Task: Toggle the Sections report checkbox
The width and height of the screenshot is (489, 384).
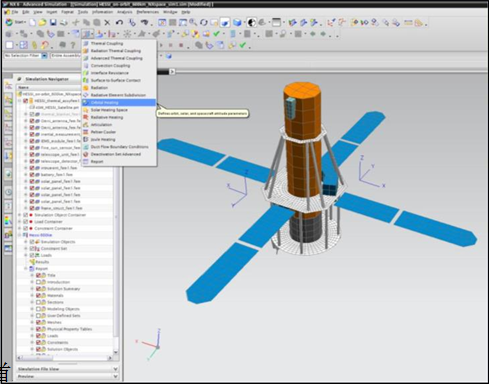Action: pos(38,302)
